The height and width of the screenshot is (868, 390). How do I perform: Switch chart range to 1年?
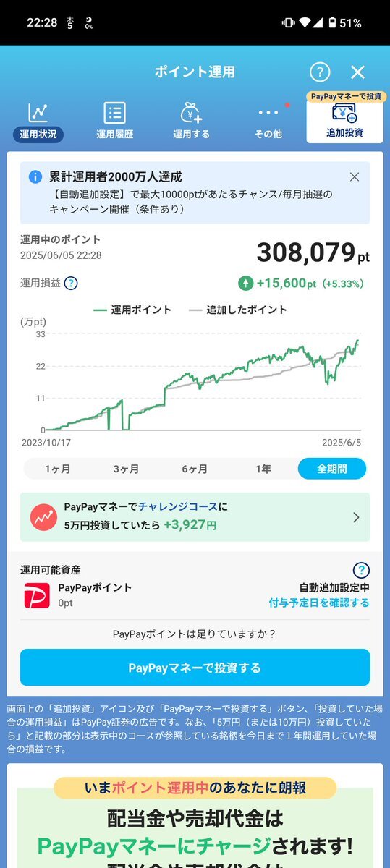tap(263, 469)
